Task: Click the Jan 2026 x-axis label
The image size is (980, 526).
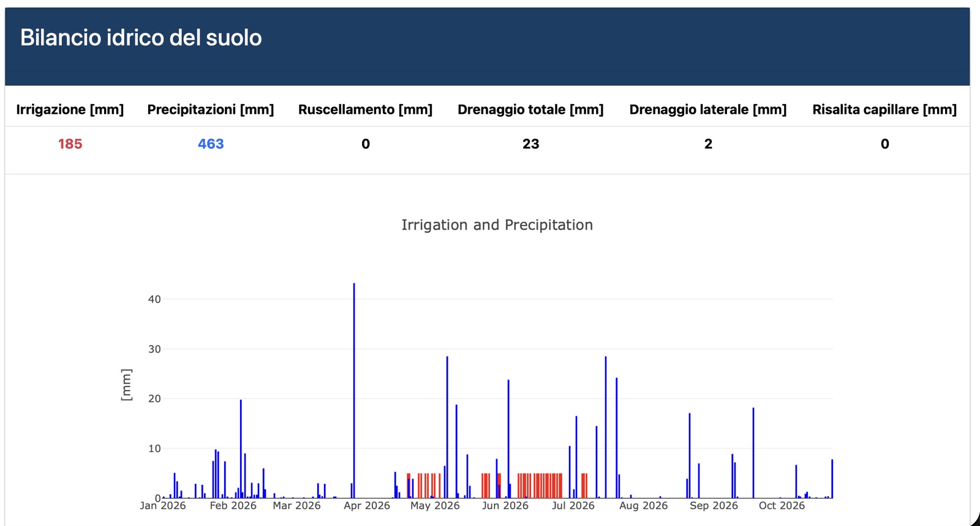Action: (162, 506)
